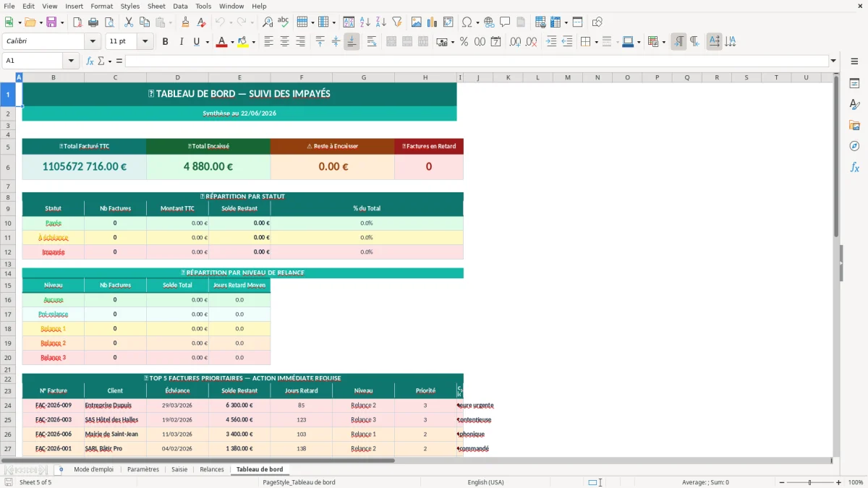Open Function Wizard next to Name Box
The image size is (868, 488).
pos(90,61)
